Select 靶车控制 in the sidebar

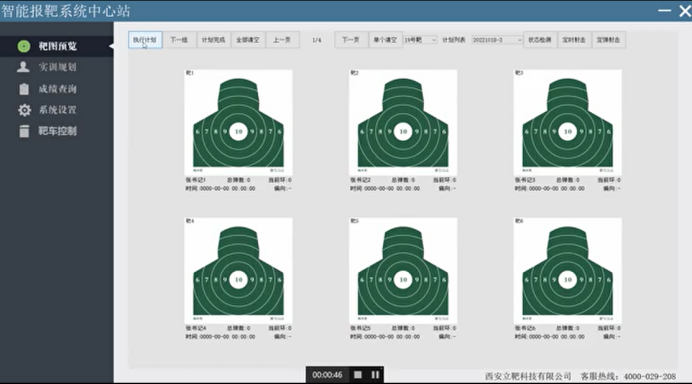click(x=56, y=131)
